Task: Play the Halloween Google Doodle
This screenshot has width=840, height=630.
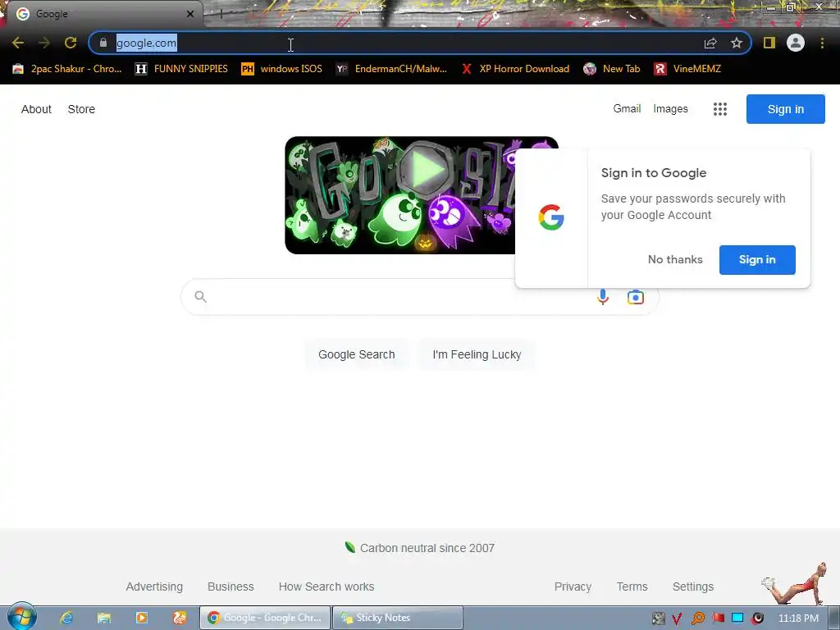Action: (427, 171)
